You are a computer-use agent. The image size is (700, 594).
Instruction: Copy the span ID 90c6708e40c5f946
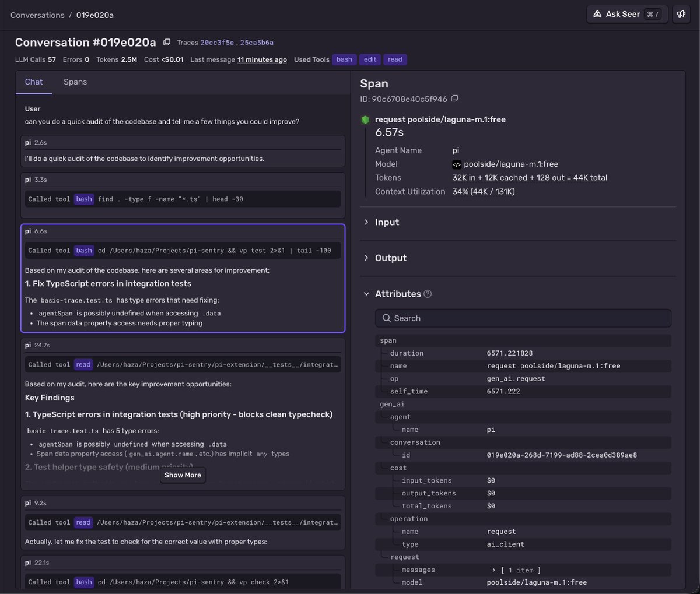pyautogui.click(x=455, y=99)
